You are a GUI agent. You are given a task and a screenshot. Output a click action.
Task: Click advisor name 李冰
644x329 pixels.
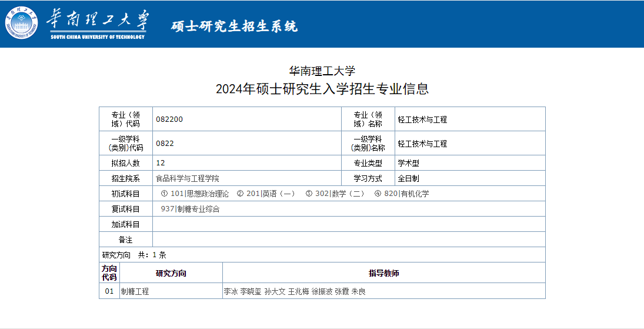click(x=231, y=291)
